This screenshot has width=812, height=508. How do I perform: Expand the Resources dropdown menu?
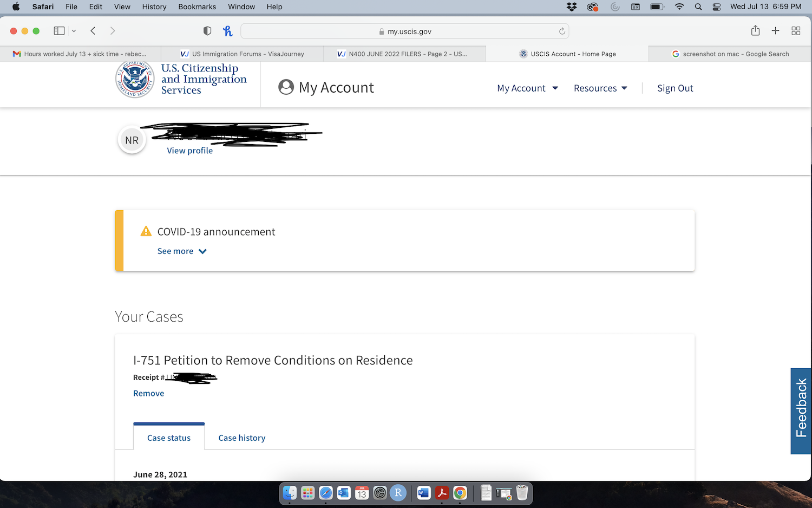click(x=600, y=88)
